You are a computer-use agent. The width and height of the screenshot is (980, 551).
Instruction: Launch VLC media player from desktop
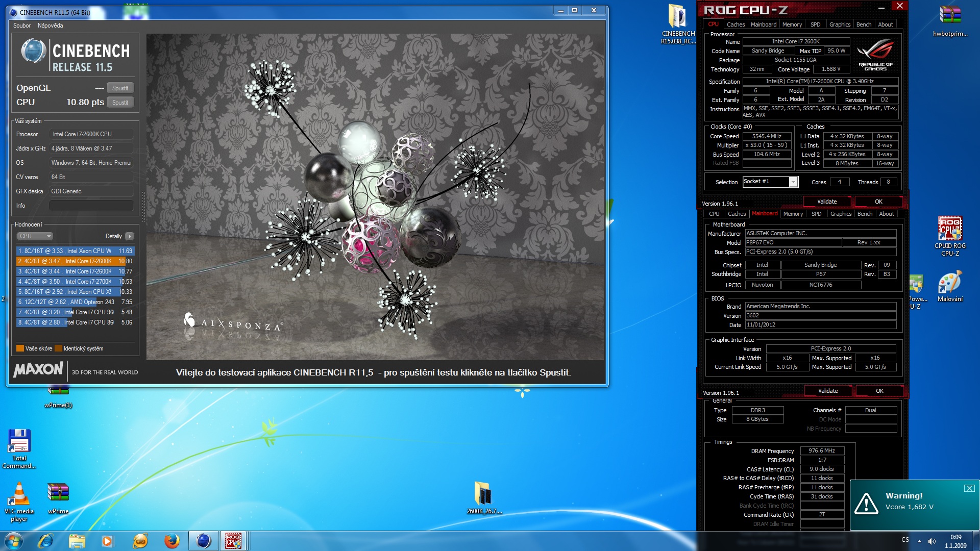[19, 501]
